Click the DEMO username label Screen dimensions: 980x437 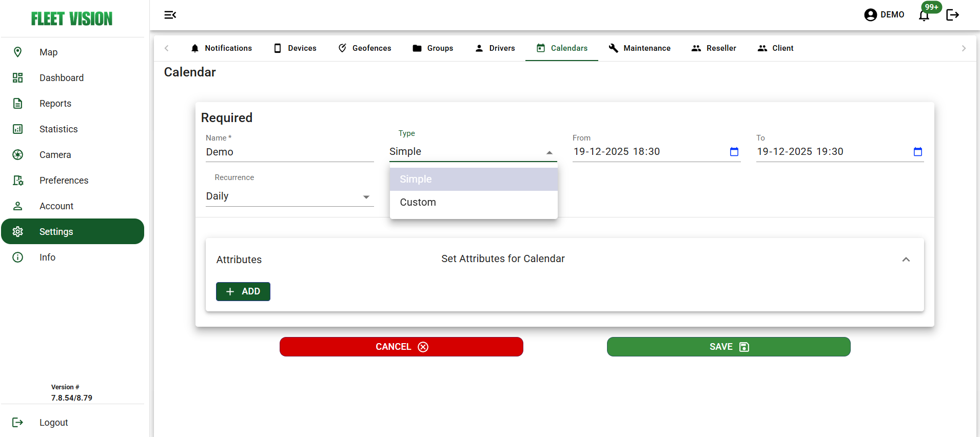pos(892,15)
